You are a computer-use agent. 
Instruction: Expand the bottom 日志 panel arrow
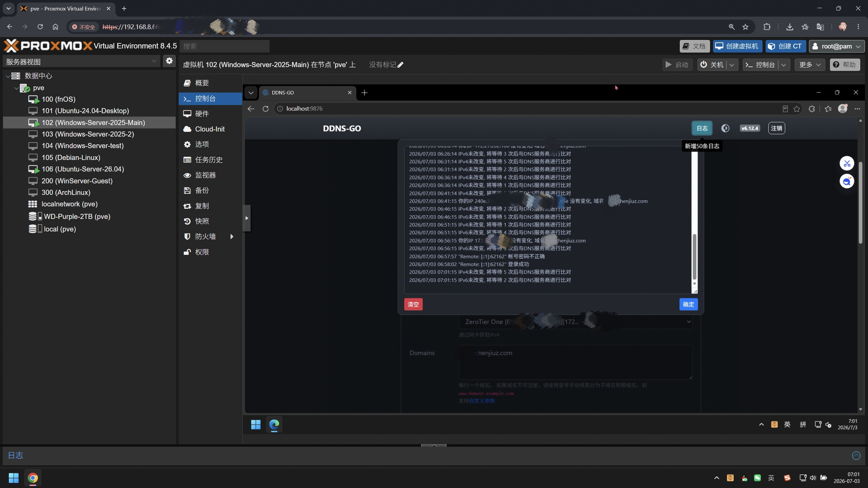tap(856, 455)
